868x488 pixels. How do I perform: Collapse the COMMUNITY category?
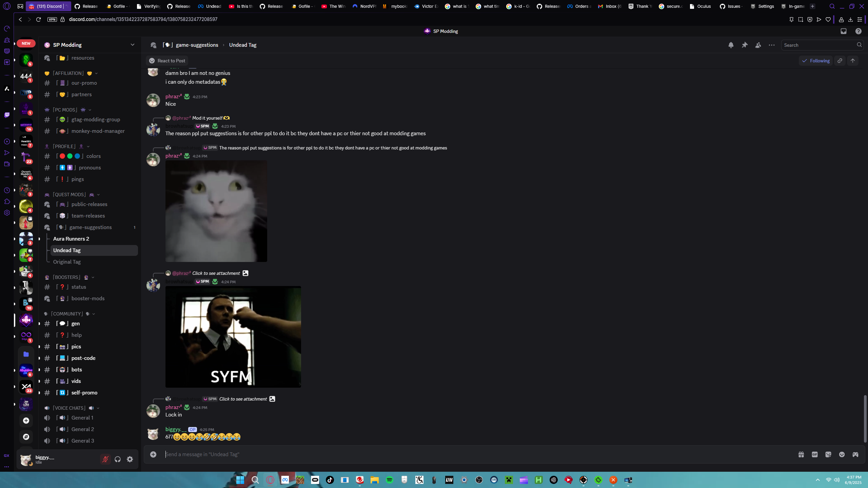click(x=67, y=314)
